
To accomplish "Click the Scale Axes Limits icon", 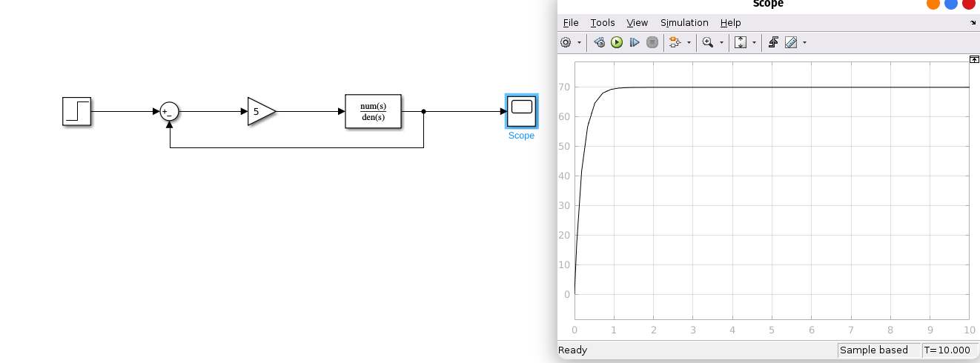I will (740, 43).
